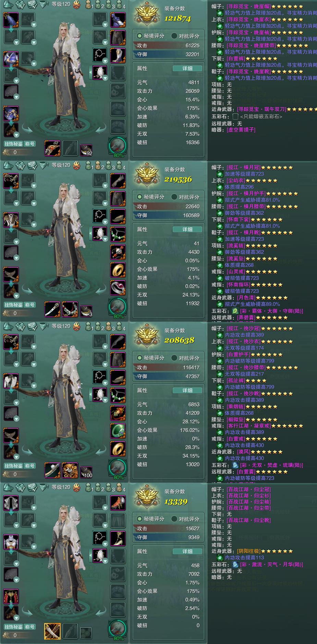
Task: Select 秘境评分 radio in the 219536 score panel
Action: [x=150, y=197]
